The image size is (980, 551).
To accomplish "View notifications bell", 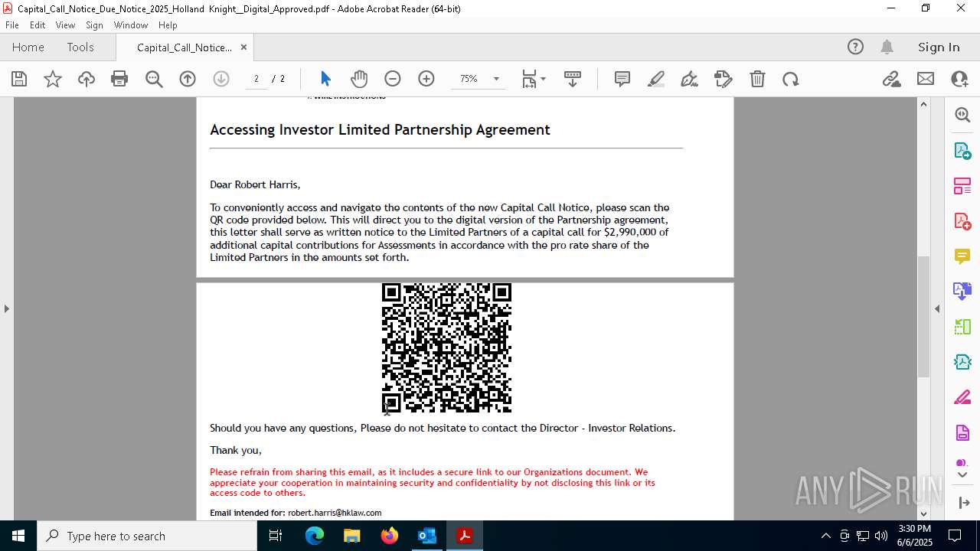I will point(887,47).
